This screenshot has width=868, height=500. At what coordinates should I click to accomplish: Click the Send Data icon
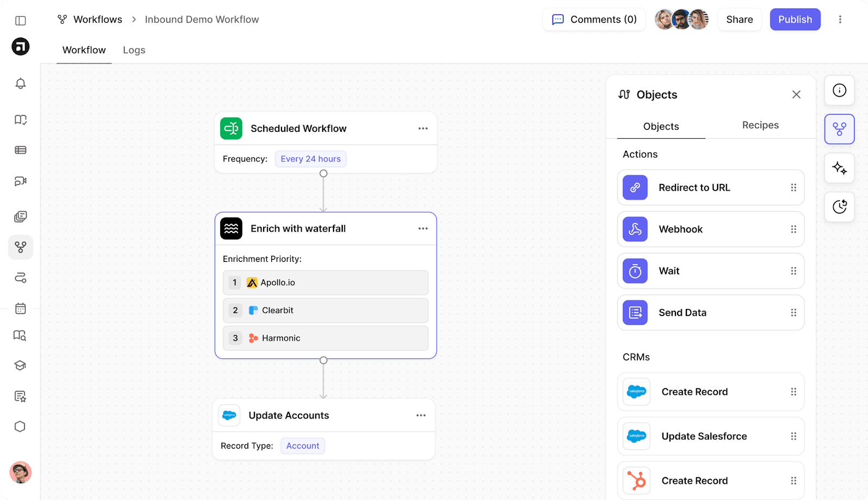(x=635, y=313)
